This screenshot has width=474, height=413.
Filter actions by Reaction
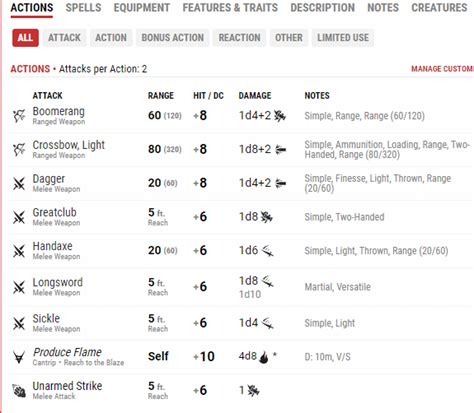tap(239, 38)
